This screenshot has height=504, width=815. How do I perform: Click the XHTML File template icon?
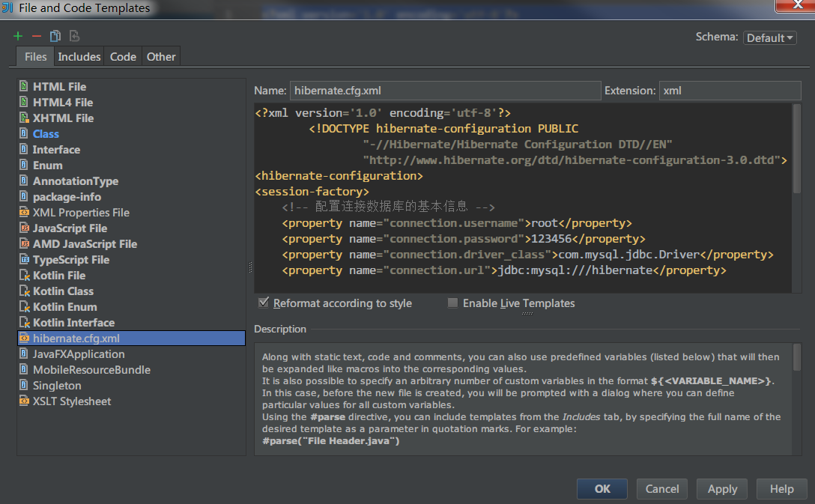(24, 118)
